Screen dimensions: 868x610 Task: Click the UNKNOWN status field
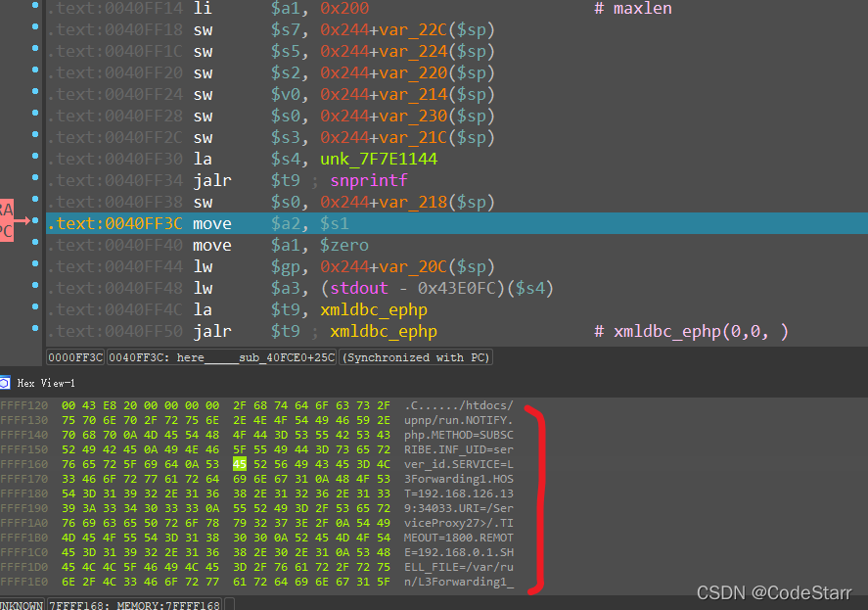tap(21, 605)
